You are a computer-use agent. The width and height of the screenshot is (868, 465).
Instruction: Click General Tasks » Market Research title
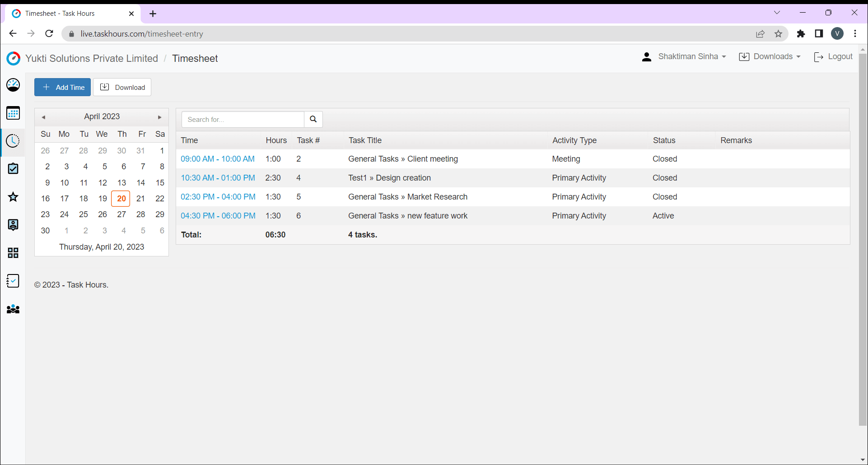pyautogui.click(x=408, y=197)
